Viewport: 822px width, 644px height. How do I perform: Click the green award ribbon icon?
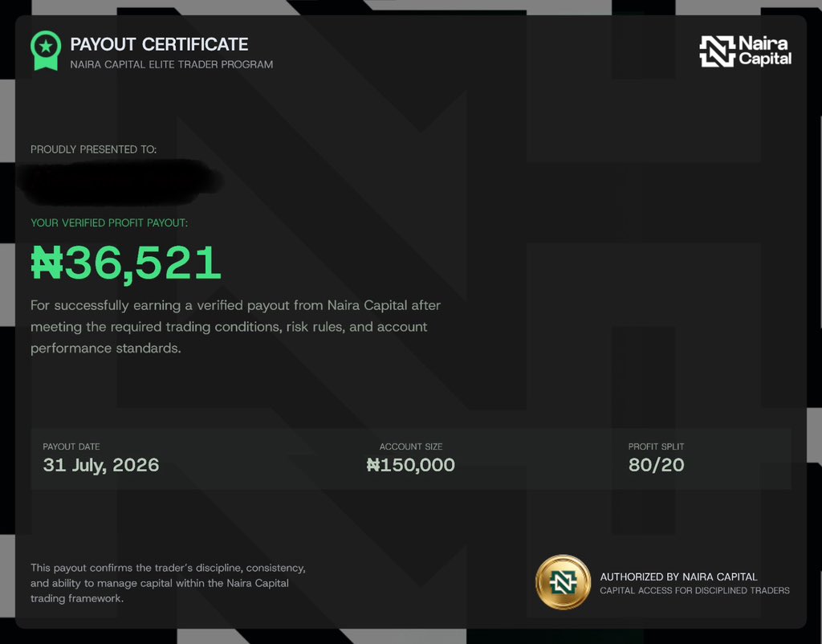tap(46, 51)
